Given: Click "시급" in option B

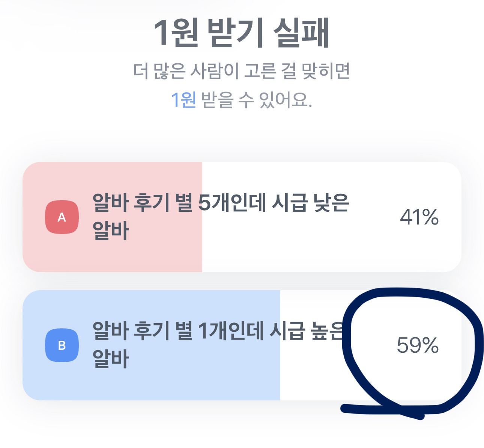Looking at the screenshot, I should pos(287,331).
